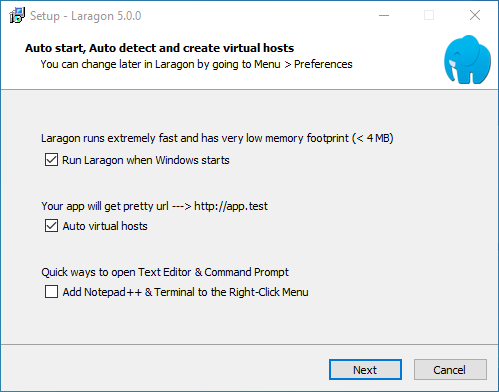499x392 pixels.
Task: Click the 'Run Laragon when Windows starts' label text
Action: click(146, 160)
